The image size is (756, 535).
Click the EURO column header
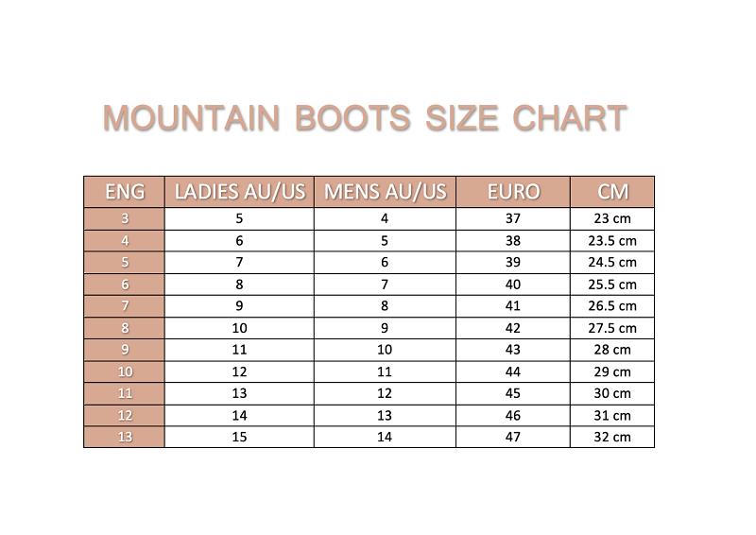click(513, 192)
